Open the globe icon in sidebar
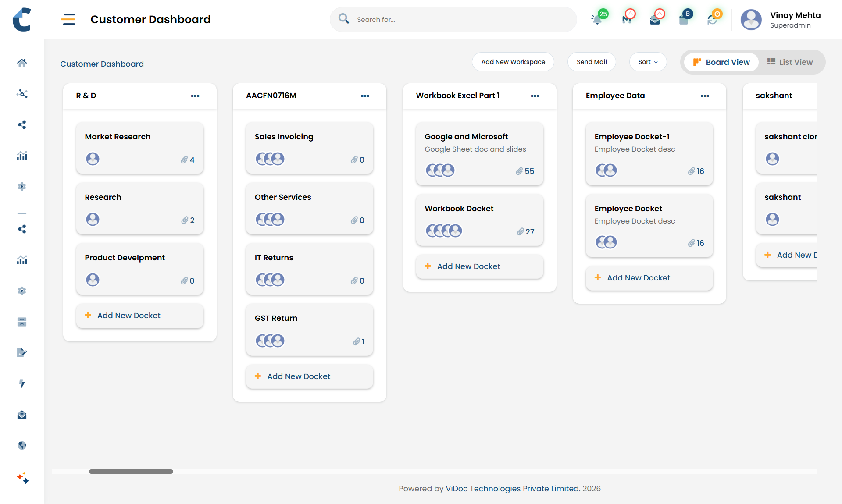The height and width of the screenshot is (504, 842). [x=22, y=446]
